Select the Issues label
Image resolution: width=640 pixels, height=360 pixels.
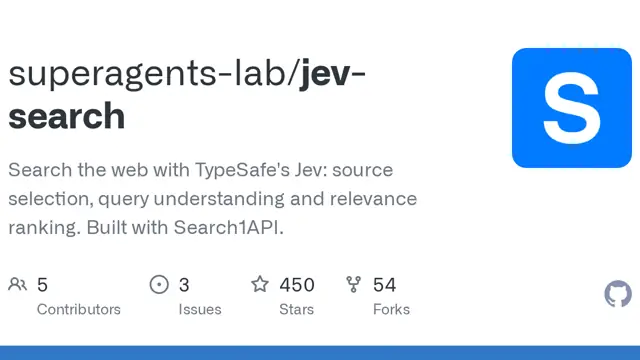200,309
